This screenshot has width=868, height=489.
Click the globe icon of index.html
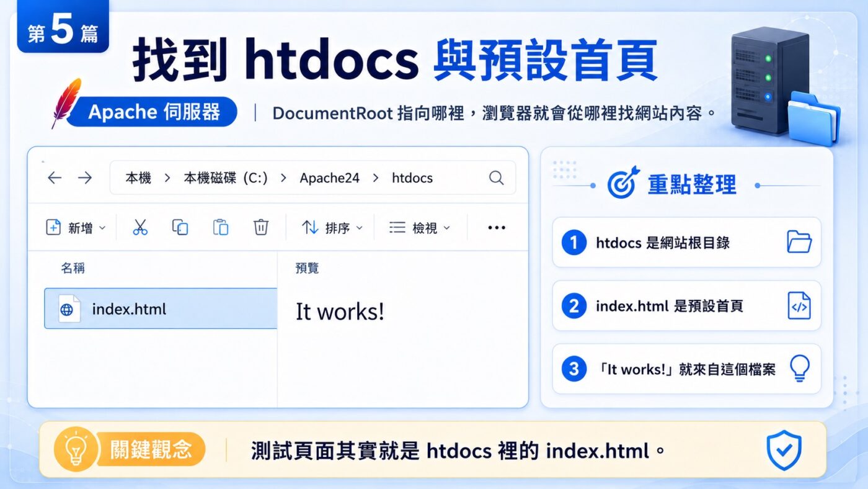click(x=68, y=308)
